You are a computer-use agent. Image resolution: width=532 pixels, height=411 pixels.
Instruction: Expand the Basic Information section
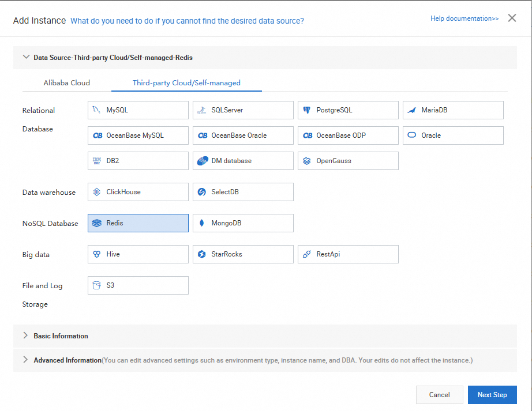point(25,335)
